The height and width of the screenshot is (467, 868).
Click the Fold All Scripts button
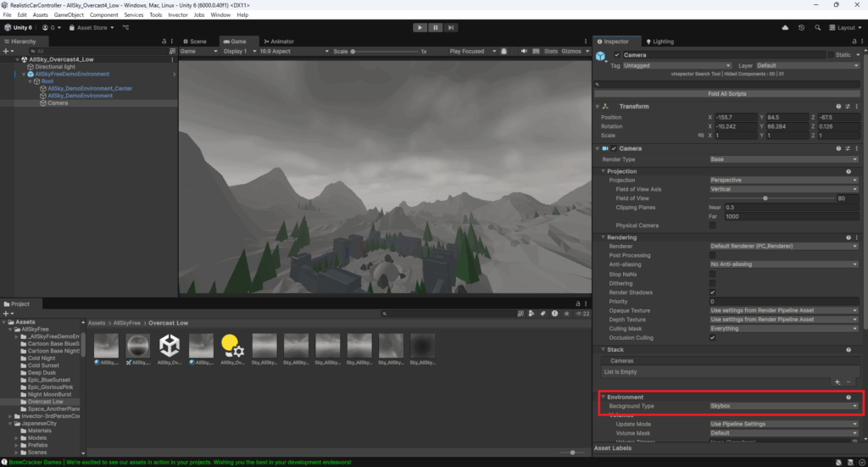(726, 93)
